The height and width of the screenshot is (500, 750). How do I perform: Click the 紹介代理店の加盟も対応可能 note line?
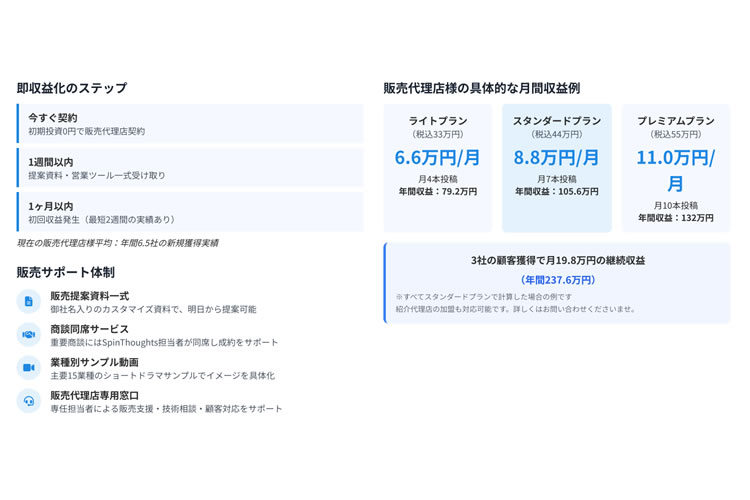pos(515,309)
